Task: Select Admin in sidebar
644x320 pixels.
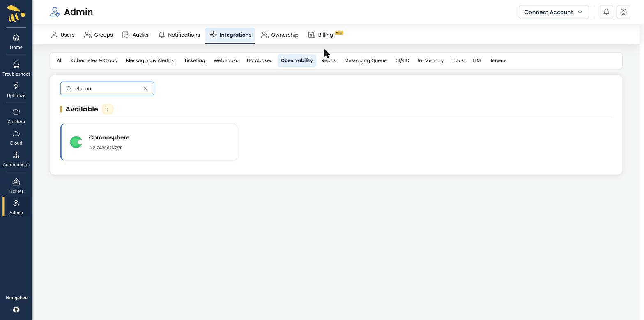Action: (16, 207)
